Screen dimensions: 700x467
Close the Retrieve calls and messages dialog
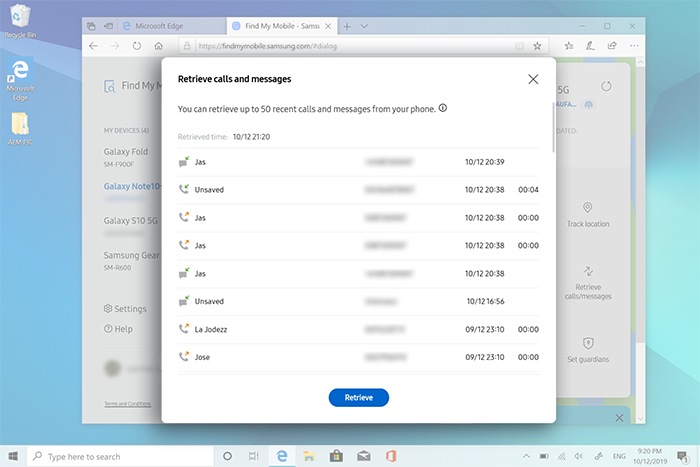pyautogui.click(x=533, y=79)
